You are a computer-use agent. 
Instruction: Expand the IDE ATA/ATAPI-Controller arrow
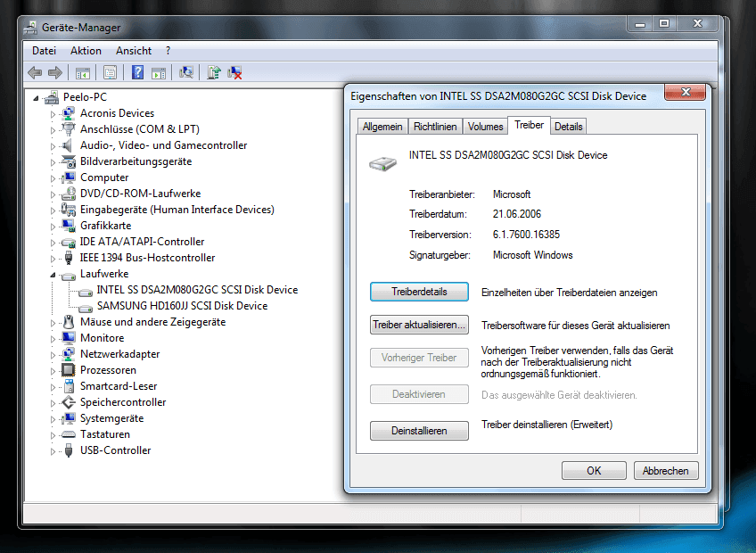pos(53,243)
